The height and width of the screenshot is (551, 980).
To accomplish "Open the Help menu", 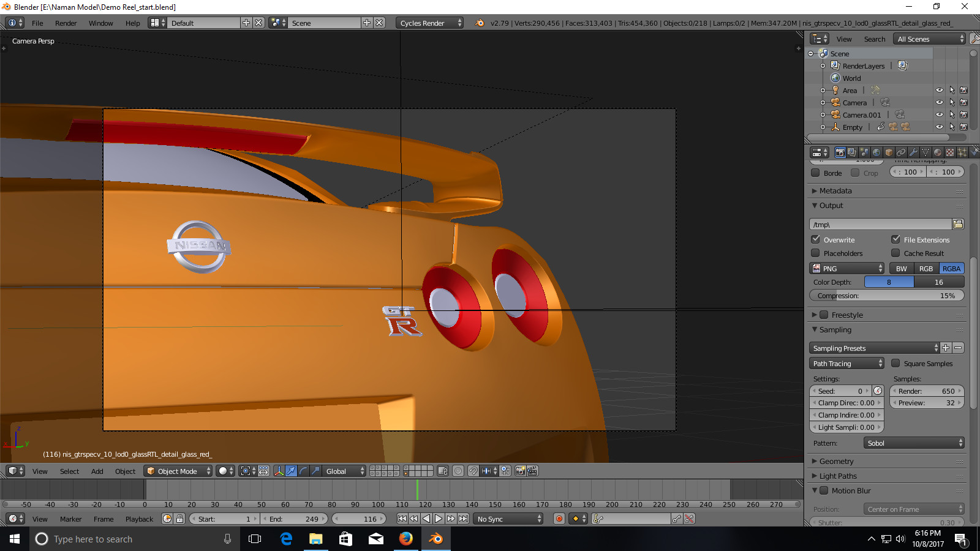I will [x=132, y=23].
